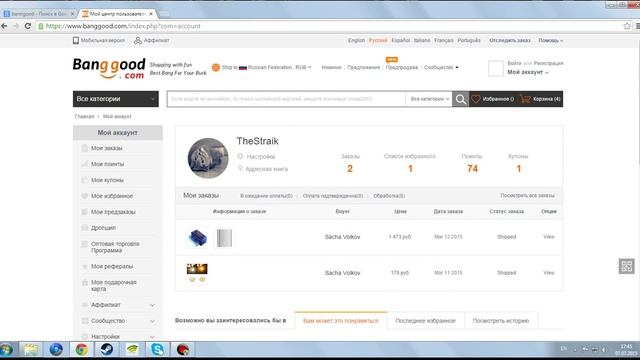Image resolution: width=640 pixels, height=360 pixels.
Task: Click Главная in breadcrumb
Action: (x=84, y=116)
